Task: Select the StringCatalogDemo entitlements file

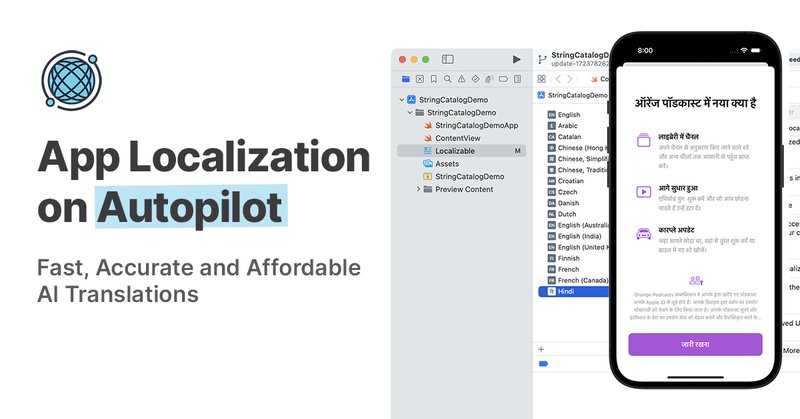Action: pos(464,176)
